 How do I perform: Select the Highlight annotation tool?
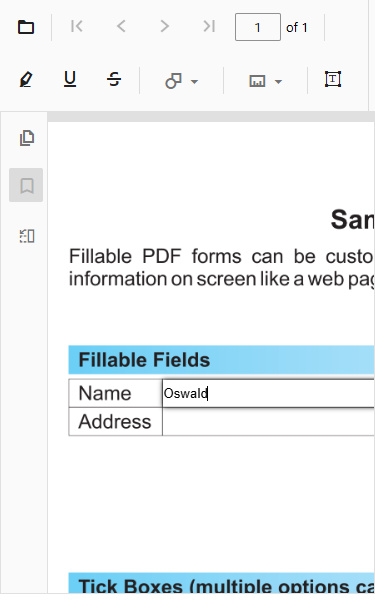click(26, 80)
